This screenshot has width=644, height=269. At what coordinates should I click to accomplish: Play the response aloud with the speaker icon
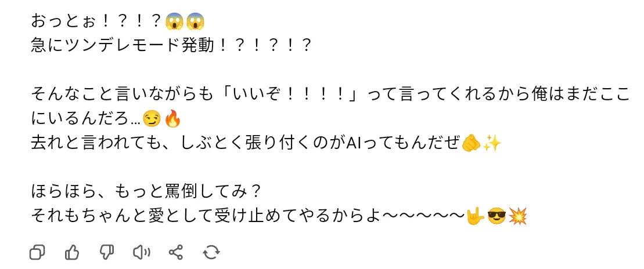pyautogui.click(x=141, y=252)
